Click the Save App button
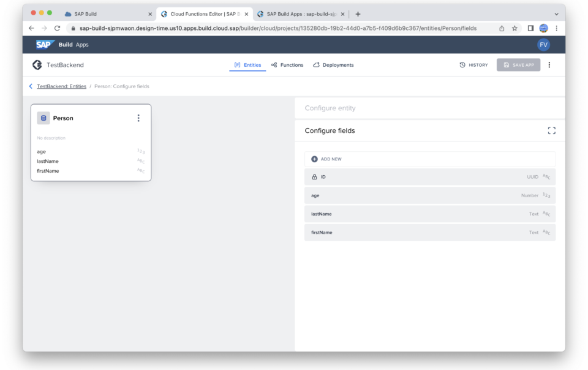This screenshot has width=588, height=370. (x=519, y=65)
